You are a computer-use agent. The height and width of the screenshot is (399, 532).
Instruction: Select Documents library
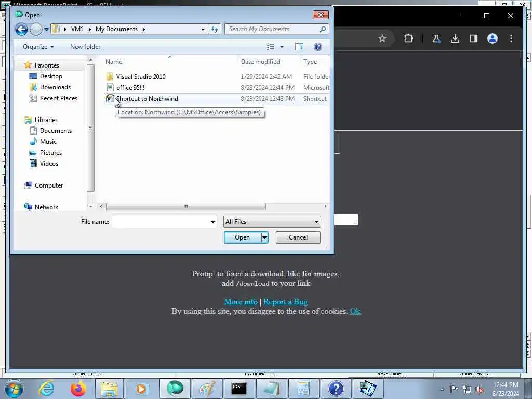56,130
